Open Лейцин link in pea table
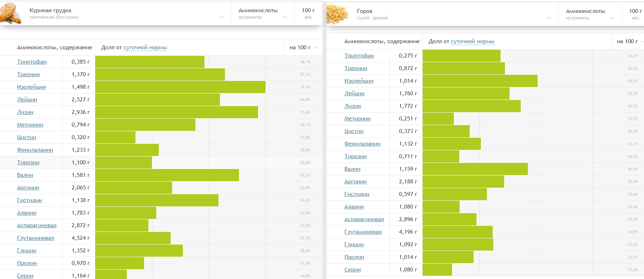Image resolution: width=644 pixels, height=279 pixels. (x=354, y=93)
